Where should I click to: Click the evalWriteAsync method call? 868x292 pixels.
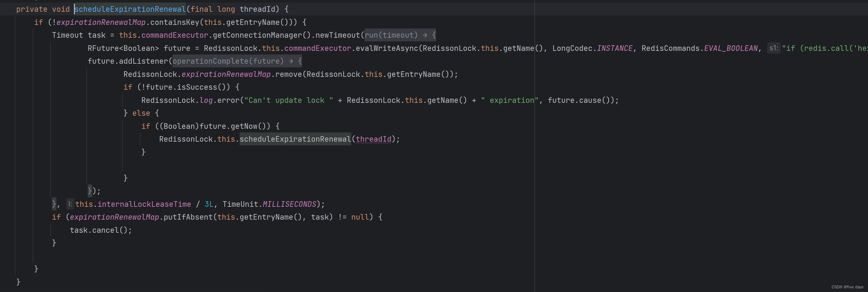point(387,48)
